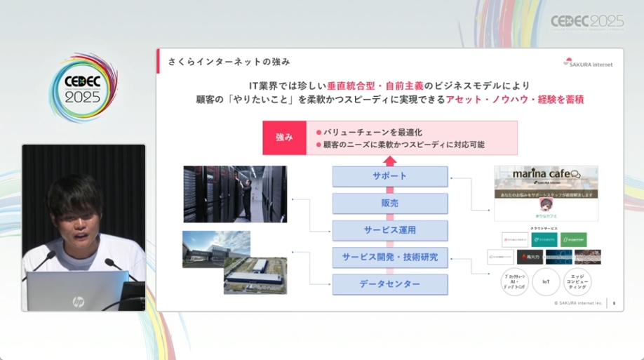Click the CEDEC2025 watermark in top corner
Screen dimensions: 644x360
pos(586,22)
